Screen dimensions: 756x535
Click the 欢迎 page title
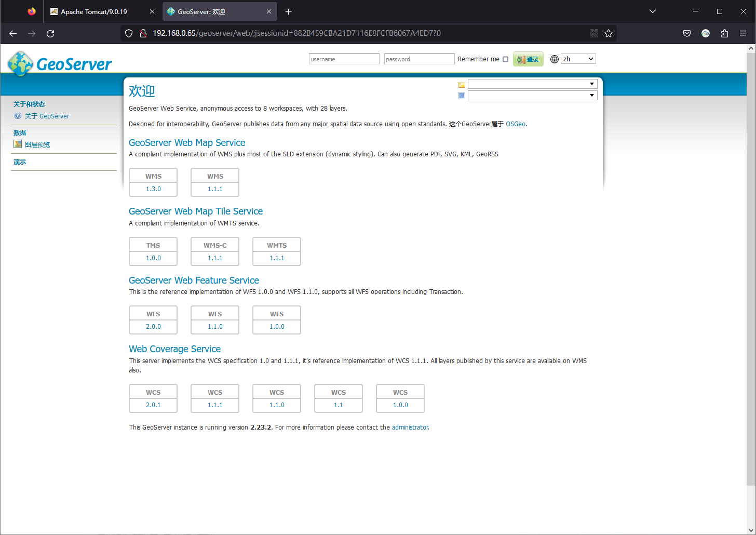pyautogui.click(x=142, y=91)
